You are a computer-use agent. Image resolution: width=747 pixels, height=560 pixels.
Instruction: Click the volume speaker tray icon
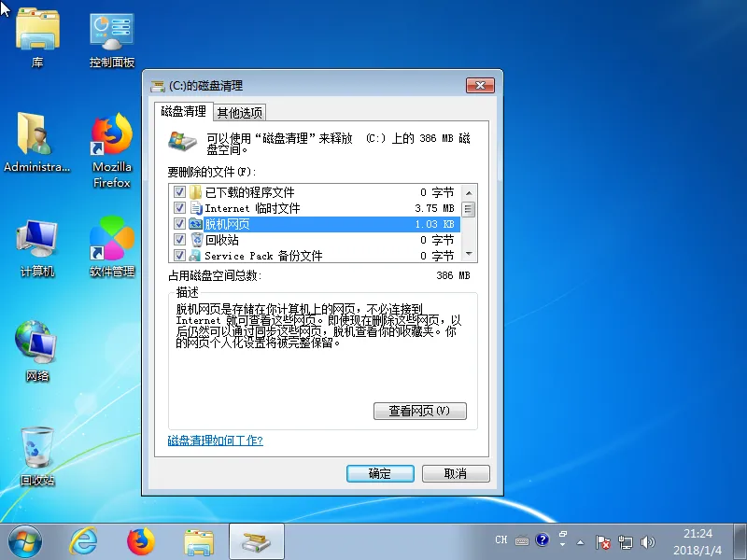click(648, 542)
